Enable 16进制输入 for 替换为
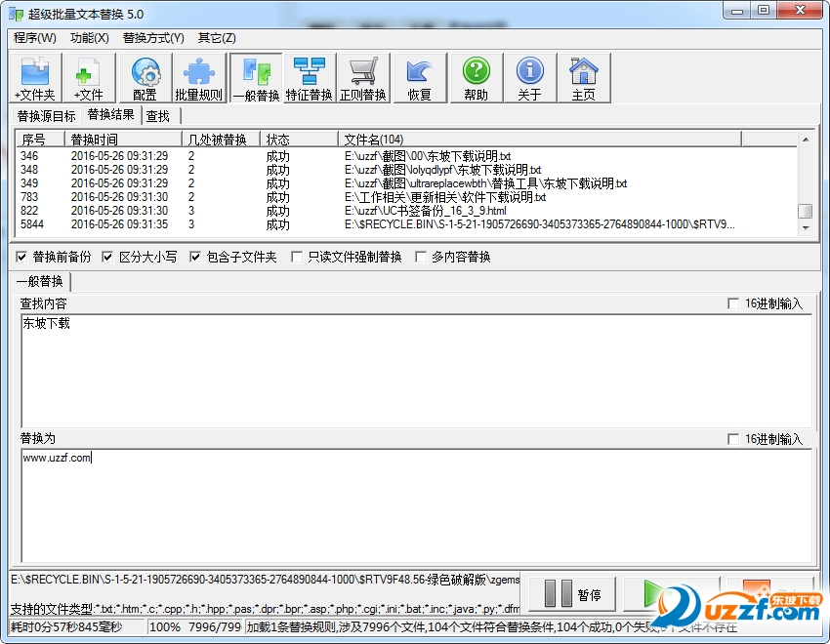 (733, 439)
